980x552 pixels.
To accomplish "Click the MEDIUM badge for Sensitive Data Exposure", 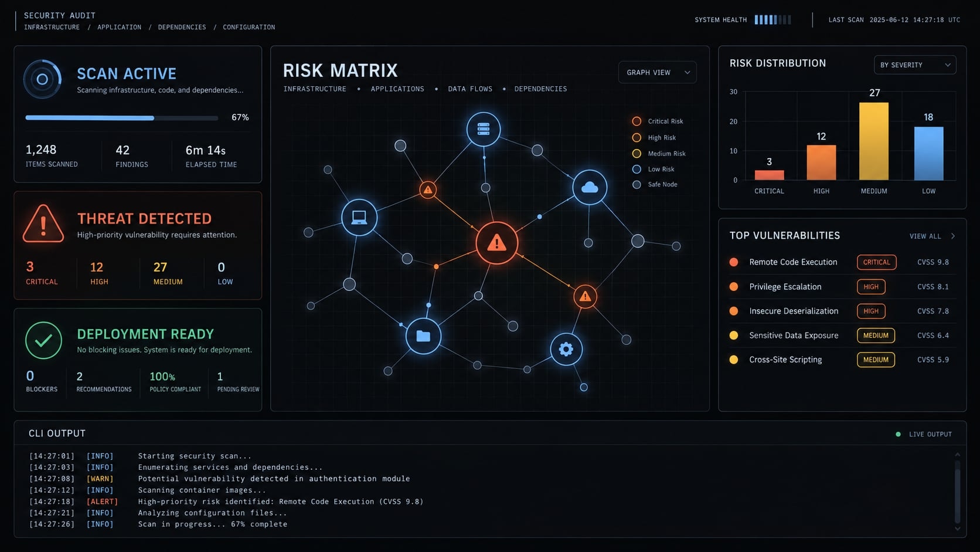I will [876, 336].
